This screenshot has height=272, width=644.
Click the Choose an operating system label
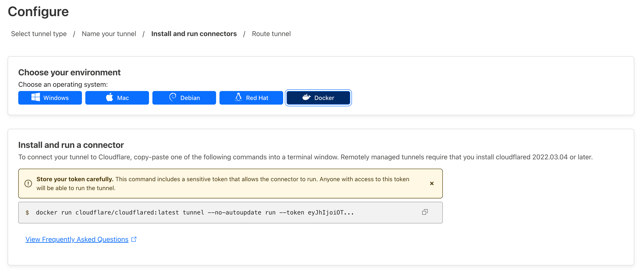pos(63,84)
